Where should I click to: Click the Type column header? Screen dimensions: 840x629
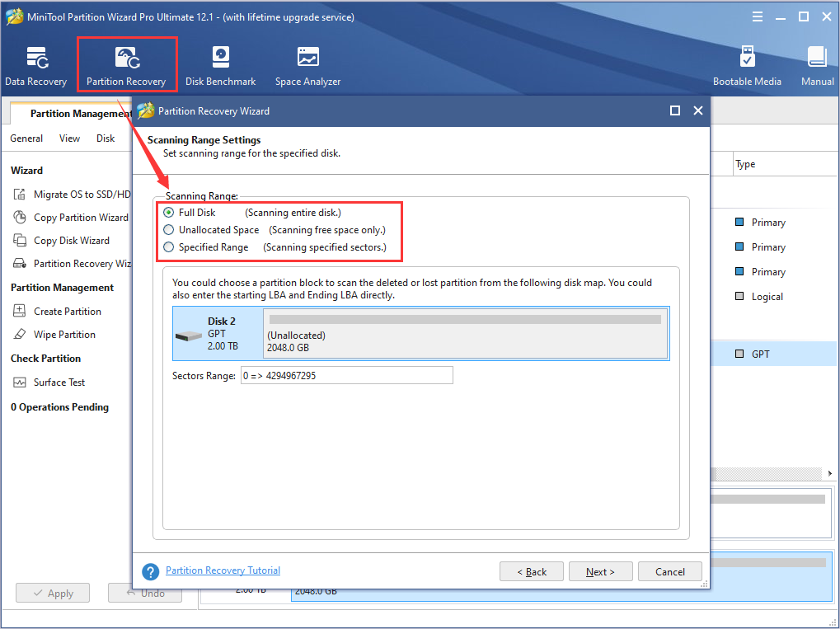(x=745, y=165)
